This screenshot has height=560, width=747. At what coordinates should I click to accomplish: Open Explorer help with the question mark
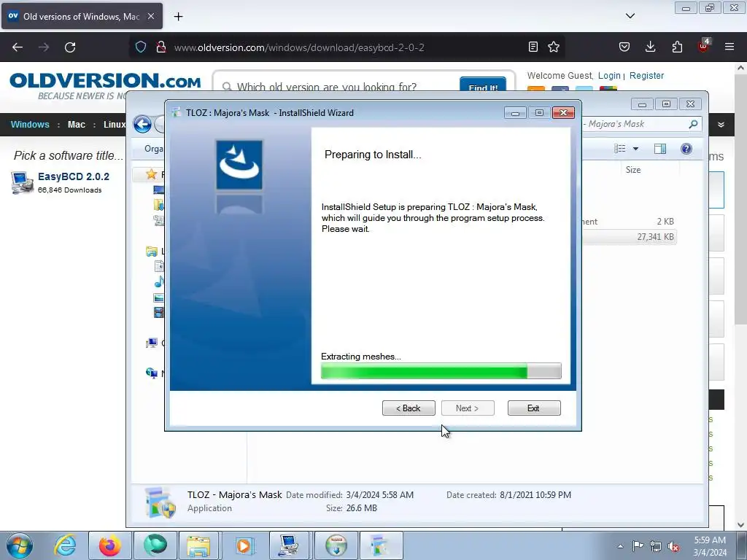point(686,149)
